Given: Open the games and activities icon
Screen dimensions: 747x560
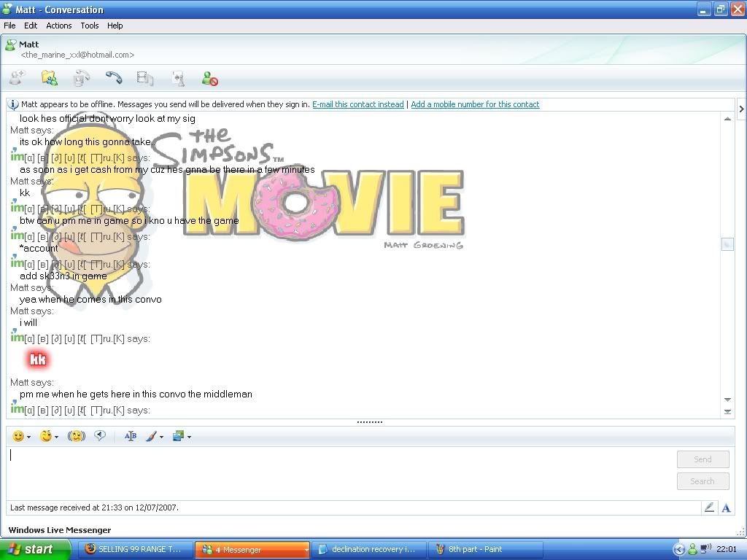Looking at the screenshot, I should pos(177,78).
